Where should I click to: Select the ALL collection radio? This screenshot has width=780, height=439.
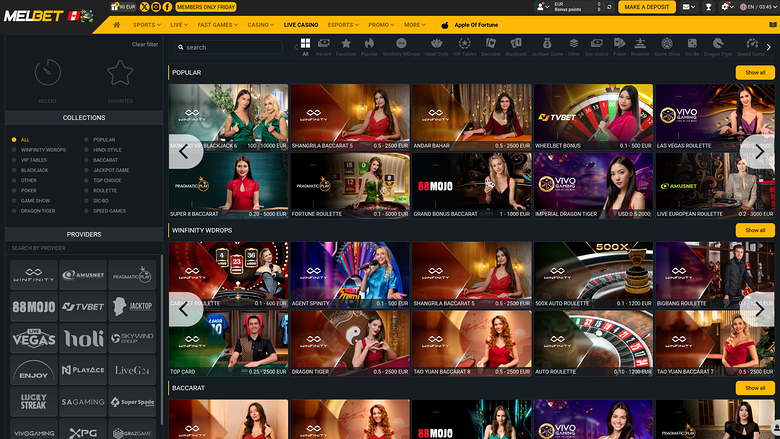(14, 140)
